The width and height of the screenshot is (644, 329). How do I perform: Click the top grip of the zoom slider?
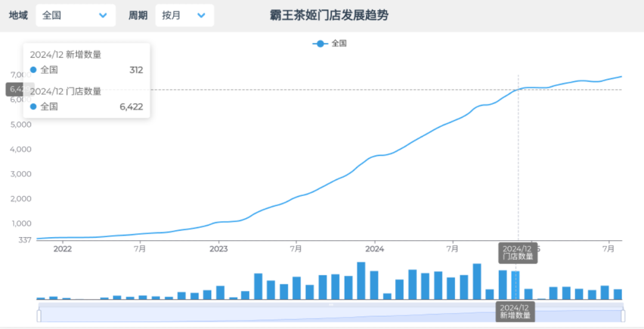pyautogui.click(x=331, y=305)
